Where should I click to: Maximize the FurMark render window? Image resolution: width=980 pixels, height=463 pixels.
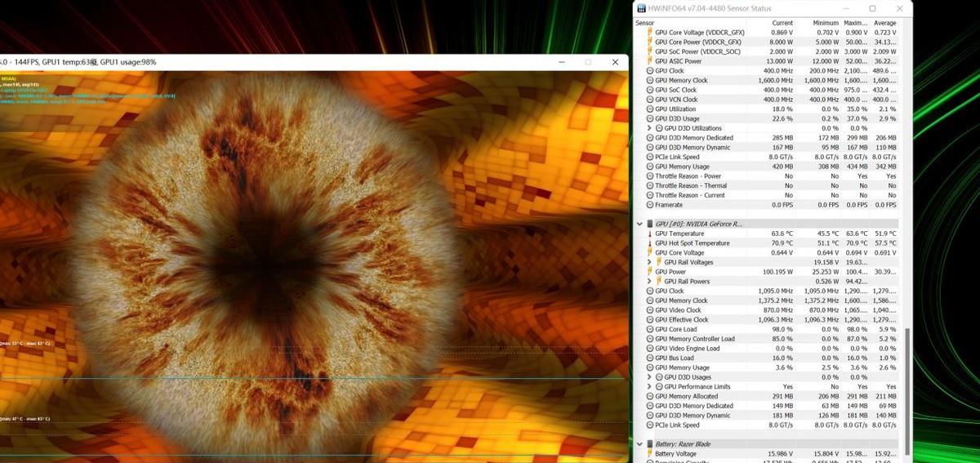pos(588,62)
